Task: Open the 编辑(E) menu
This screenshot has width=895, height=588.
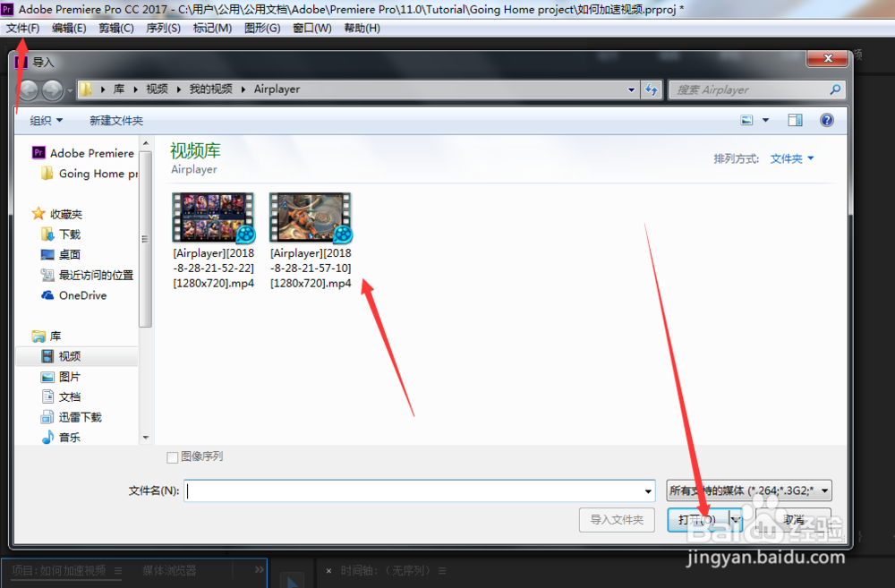Action: (x=69, y=28)
